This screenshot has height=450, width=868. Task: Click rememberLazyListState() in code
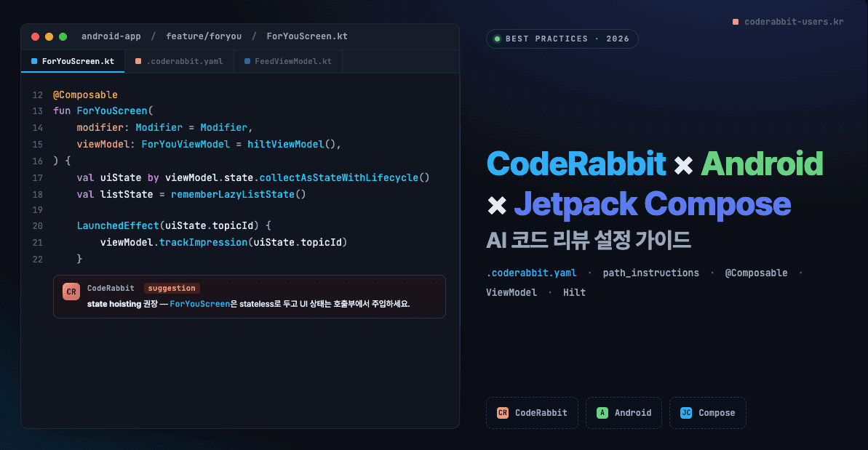[239, 195]
